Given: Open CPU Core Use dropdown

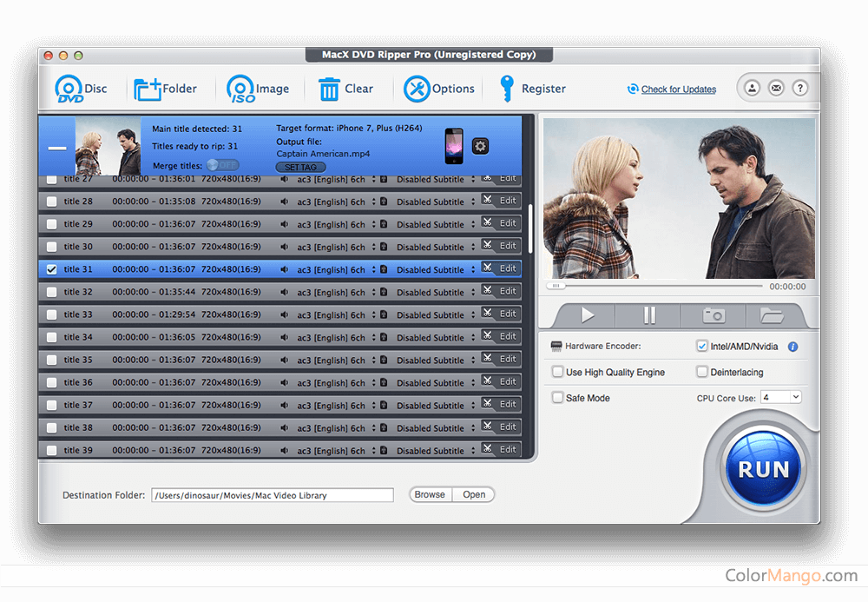Looking at the screenshot, I should point(781,397).
